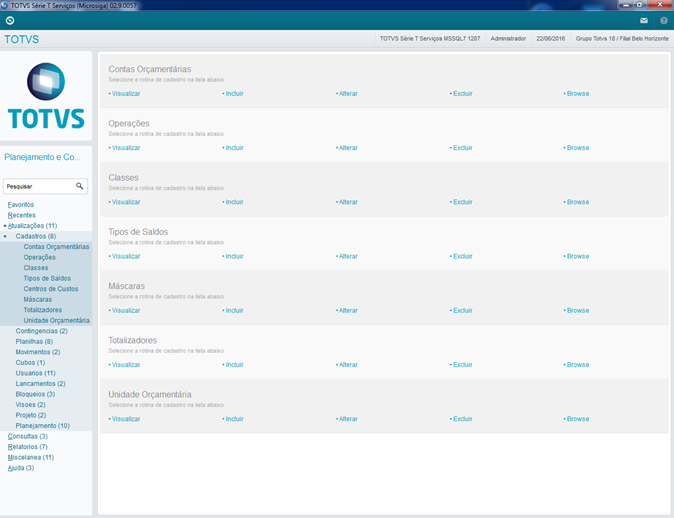
Task: Click the TOTVS logo image
Action: pos(46,95)
